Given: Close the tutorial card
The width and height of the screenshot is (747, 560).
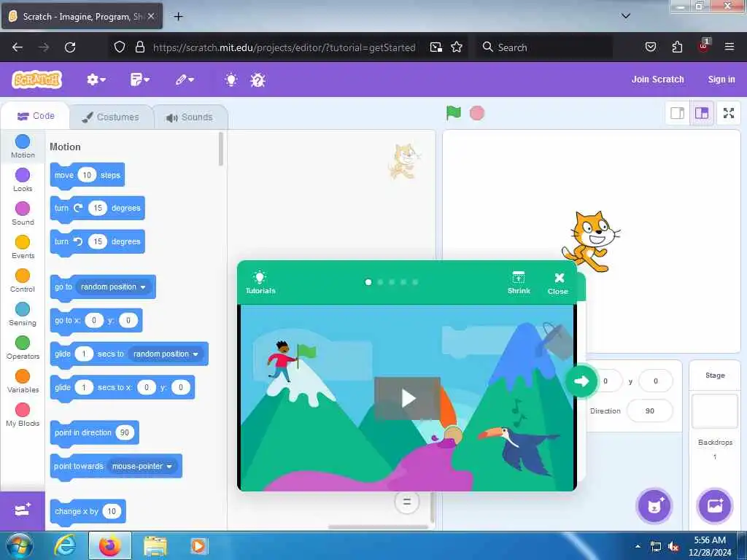Looking at the screenshot, I should point(558,284).
